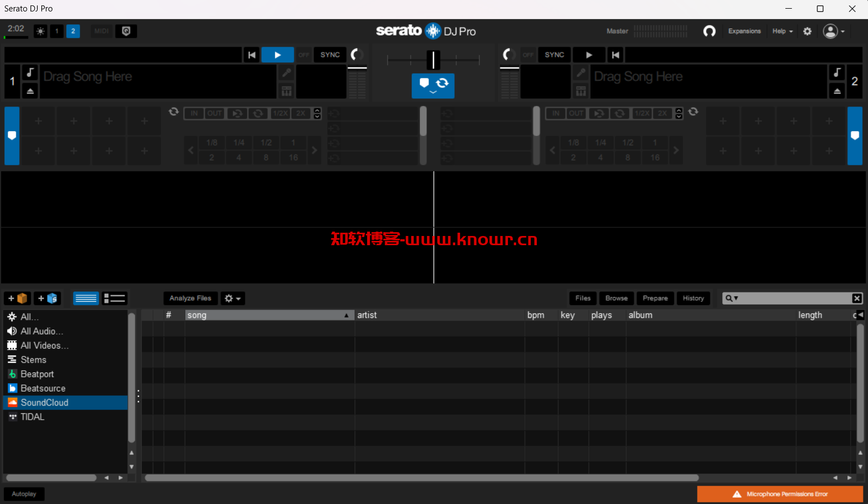This screenshot has height=504, width=868.
Task: Click deck 1 pencil edit grid icon
Action: 286,72
